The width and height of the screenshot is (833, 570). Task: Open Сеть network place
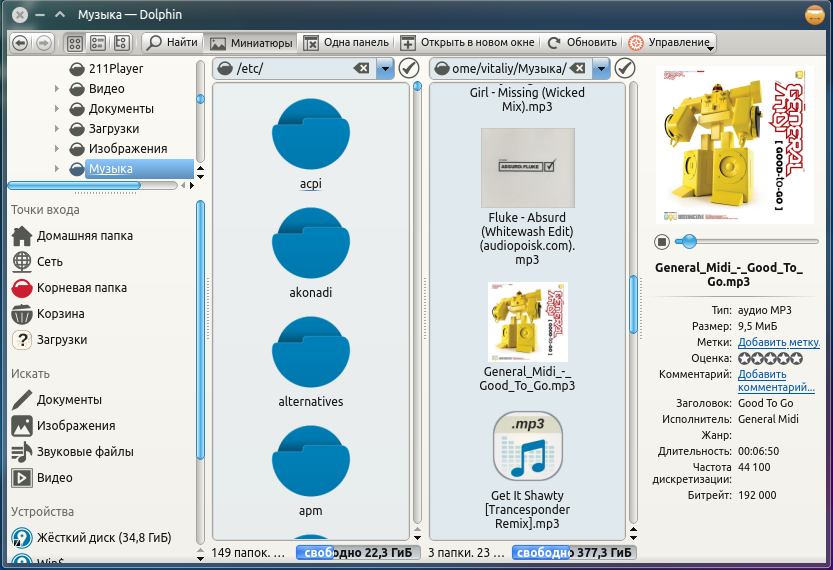[37, 262]
